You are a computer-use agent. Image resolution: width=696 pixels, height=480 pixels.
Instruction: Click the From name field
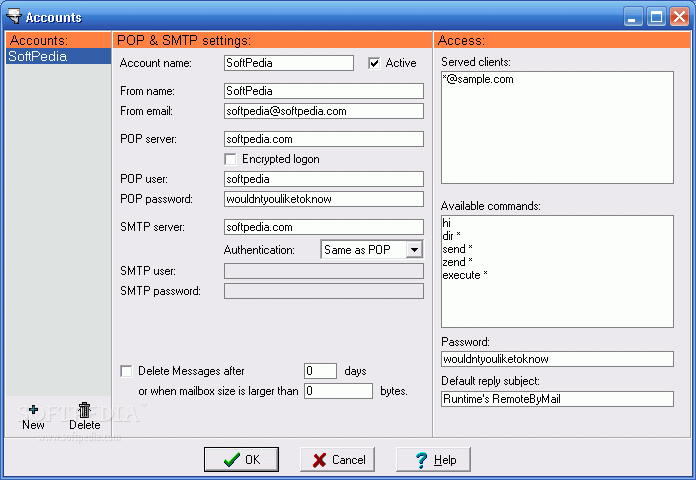point(324,91)
